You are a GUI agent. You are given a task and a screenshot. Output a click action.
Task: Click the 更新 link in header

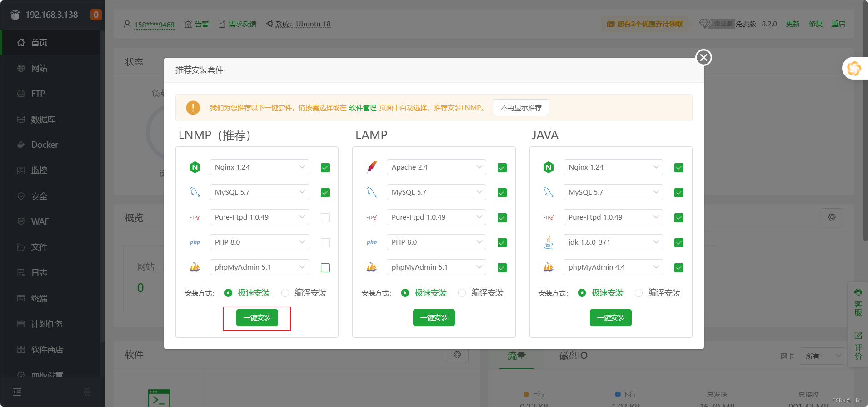click(793, 24)
